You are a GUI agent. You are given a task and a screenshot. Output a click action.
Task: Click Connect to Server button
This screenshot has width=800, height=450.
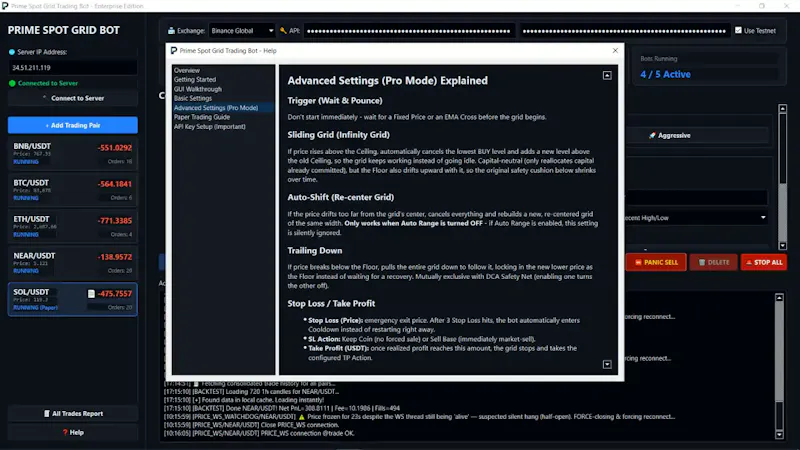coord(72,98)
